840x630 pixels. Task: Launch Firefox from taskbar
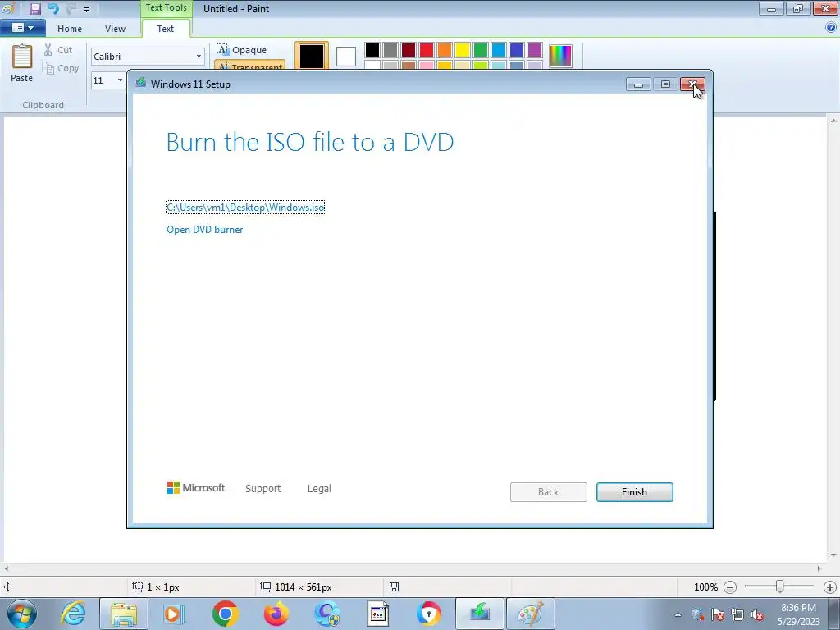pyautogui.click(x=276, y=614)
